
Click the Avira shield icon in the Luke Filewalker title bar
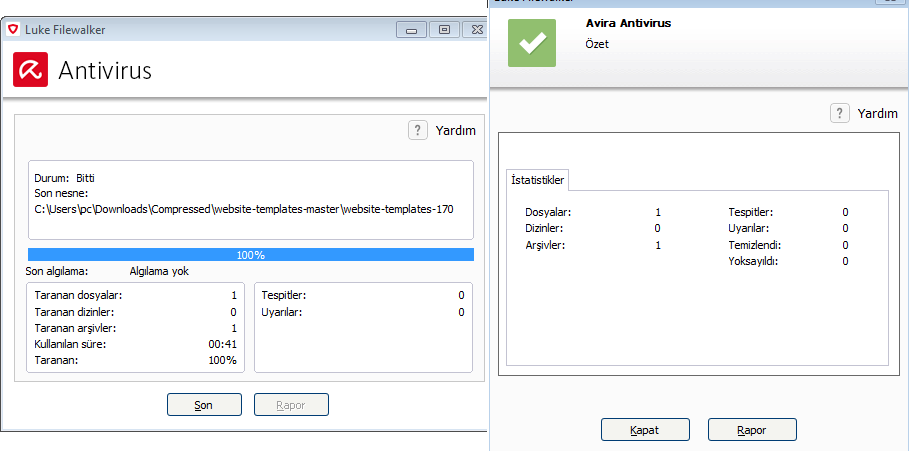(x=13, y=29)
